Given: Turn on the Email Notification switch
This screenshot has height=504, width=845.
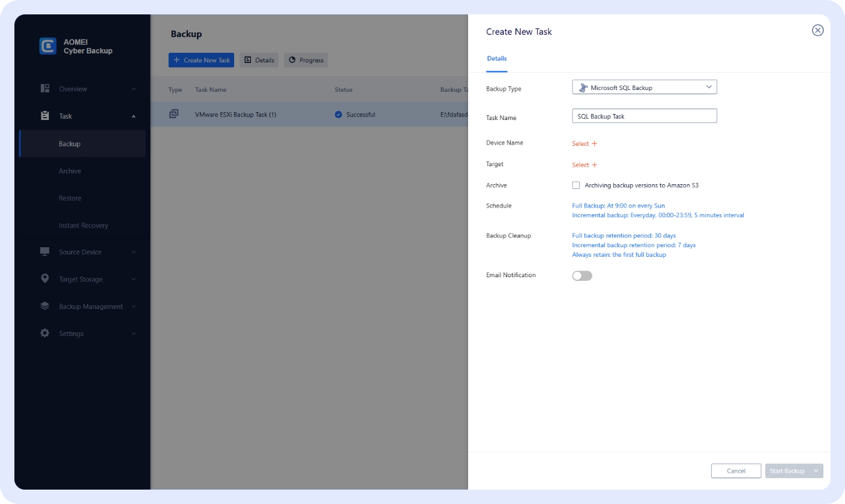Looking at the screenshot, I should tap(582, 275).
